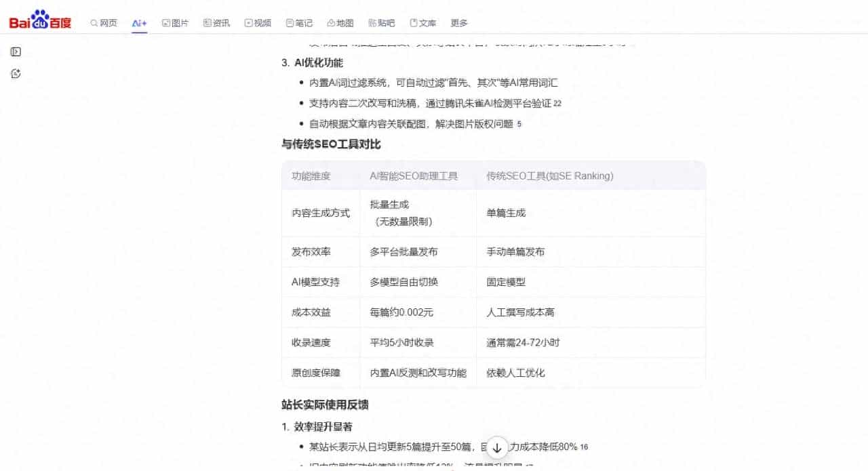Image resolution: width=868 pixels, height=471 pixels.
Task: Switch to the 网页 tab
Action: click(104, 23)
